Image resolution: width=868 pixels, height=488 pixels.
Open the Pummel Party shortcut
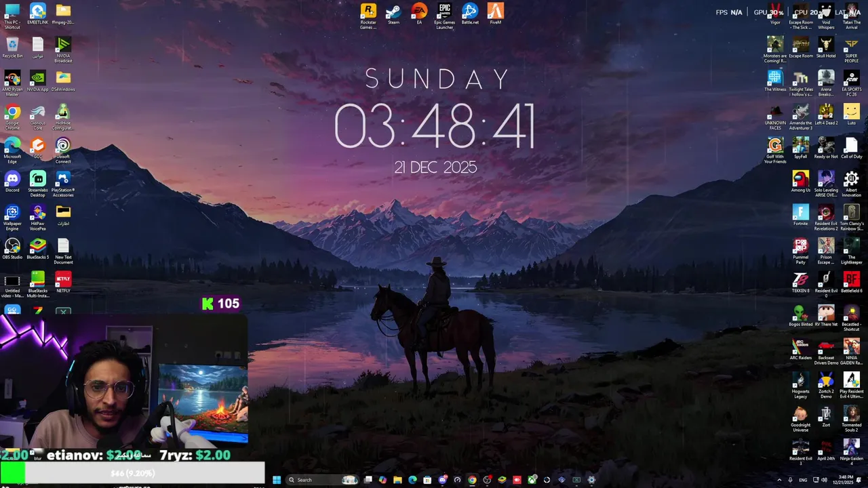click(x=801, y=251)
